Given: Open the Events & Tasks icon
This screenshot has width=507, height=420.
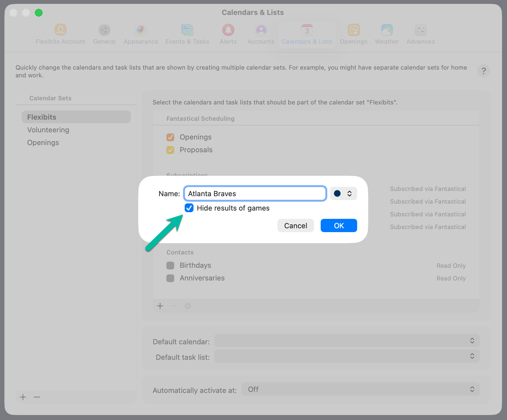Looking at the screenshot, I should click(x=187, y=30).
